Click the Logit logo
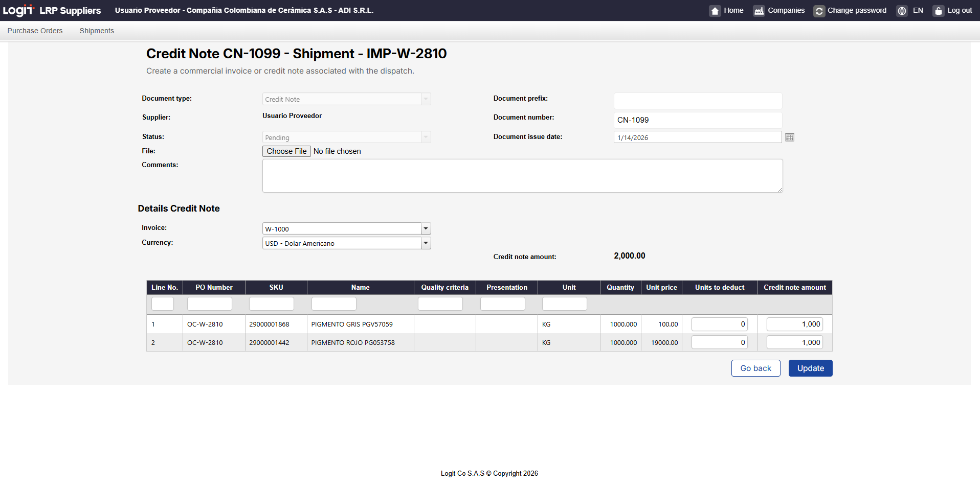Image resolution: width=980 pixels, height=488 pixels. tap(18, 10)
